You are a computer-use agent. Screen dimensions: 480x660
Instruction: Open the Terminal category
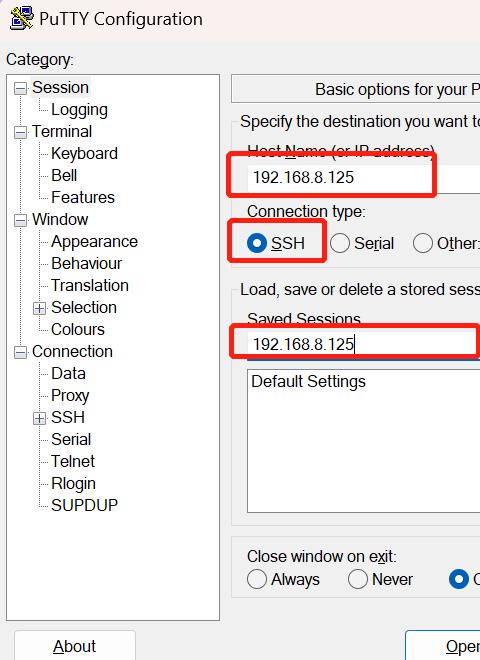[62, 132]
